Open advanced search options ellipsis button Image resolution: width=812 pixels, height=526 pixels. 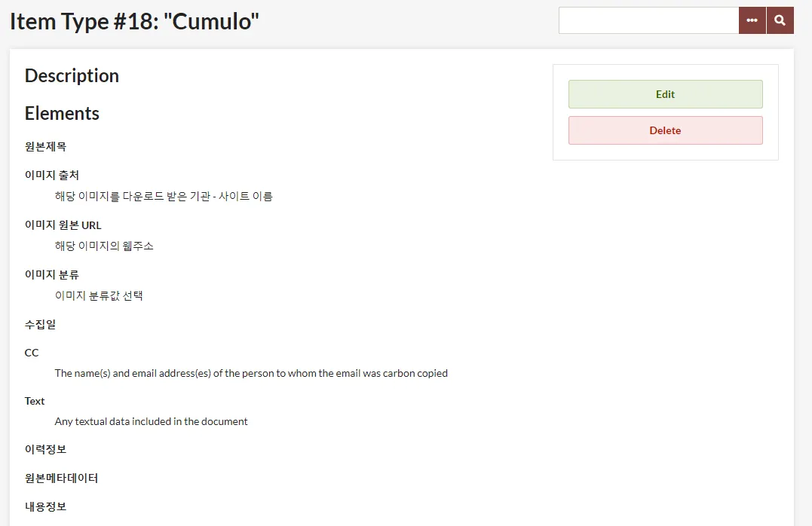752,20
